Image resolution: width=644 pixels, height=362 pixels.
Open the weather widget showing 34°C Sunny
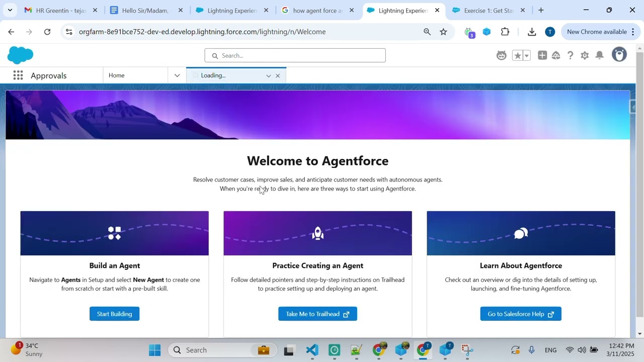click(x=28, y=349)
